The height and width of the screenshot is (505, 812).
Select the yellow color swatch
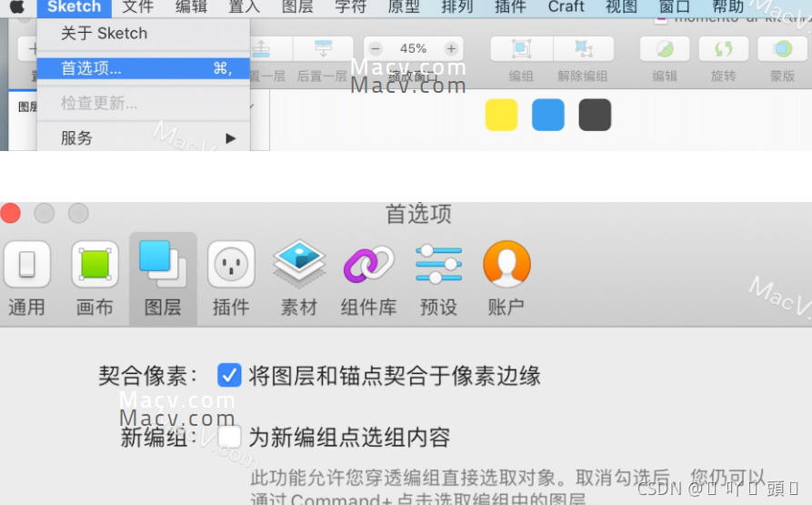501,115
